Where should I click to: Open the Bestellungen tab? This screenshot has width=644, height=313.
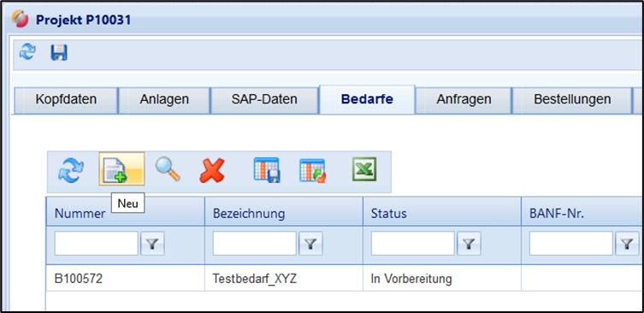pyautogui.click(x=572, y=100)
